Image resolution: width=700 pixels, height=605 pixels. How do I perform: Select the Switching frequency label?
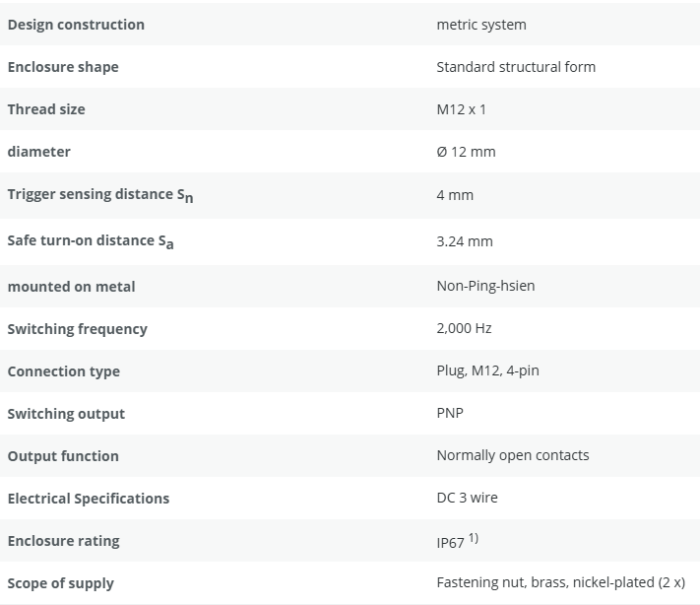[77, 329]
